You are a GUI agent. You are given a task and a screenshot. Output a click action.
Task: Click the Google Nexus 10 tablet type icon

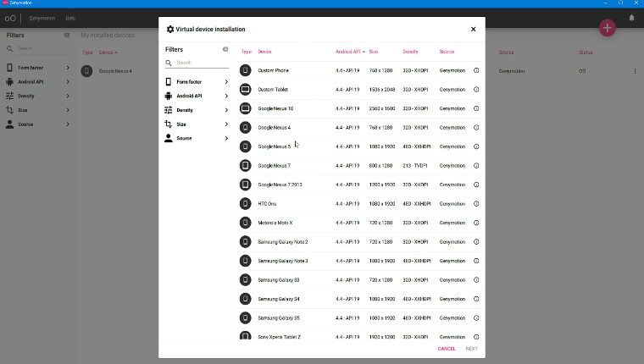click(245, 108)
